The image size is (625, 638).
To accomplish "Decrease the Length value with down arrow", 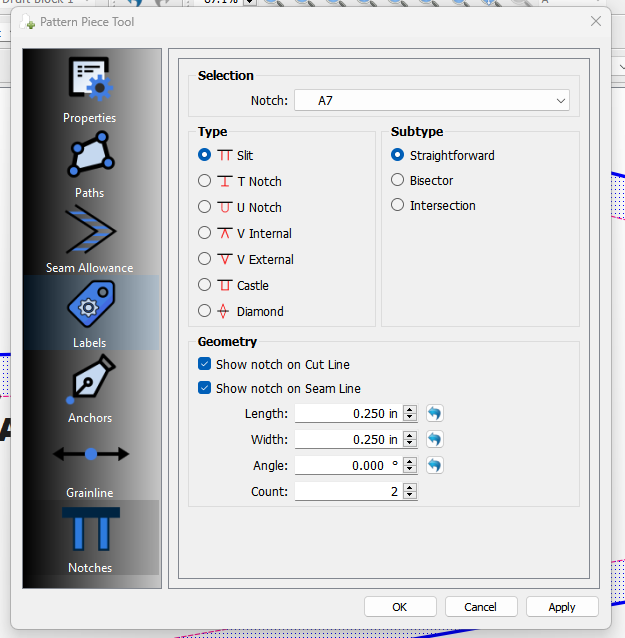I will (x=410, y=417).
